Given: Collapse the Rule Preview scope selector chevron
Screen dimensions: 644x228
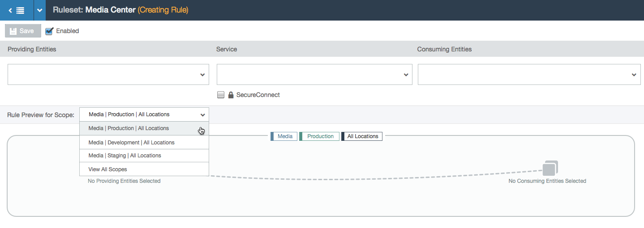Looking at the screenshot, I should (203, 115).
